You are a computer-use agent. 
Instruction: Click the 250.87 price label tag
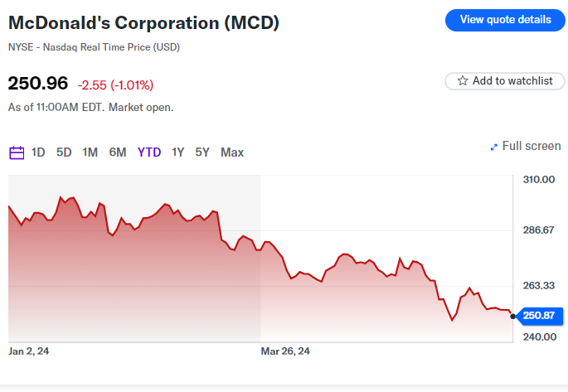pyautogui.click(x=540, y=316)
